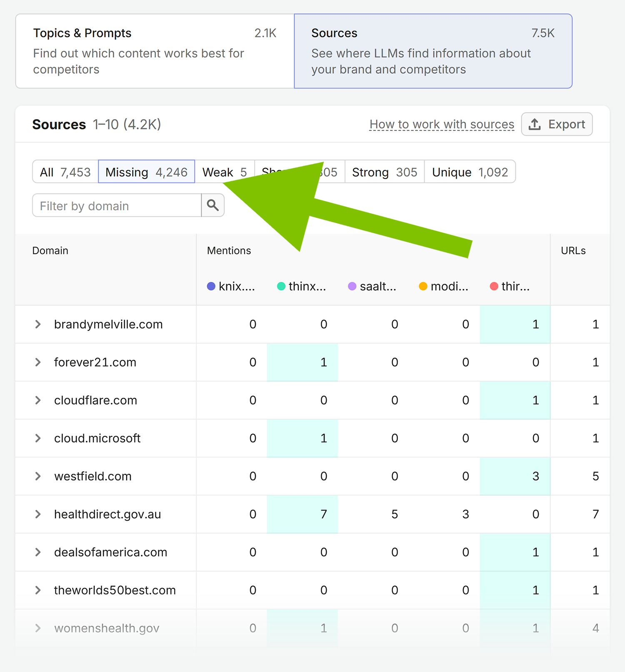Click saalt value 5 in healthdirect row

395,514
